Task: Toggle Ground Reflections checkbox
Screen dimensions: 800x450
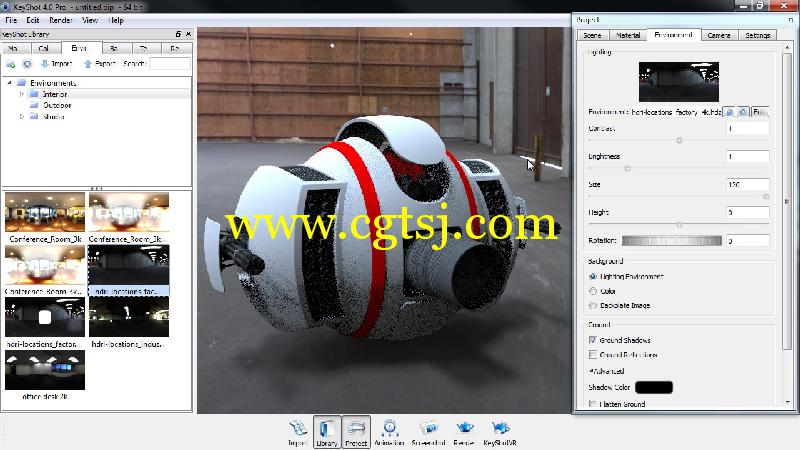Action: point(593,354)
